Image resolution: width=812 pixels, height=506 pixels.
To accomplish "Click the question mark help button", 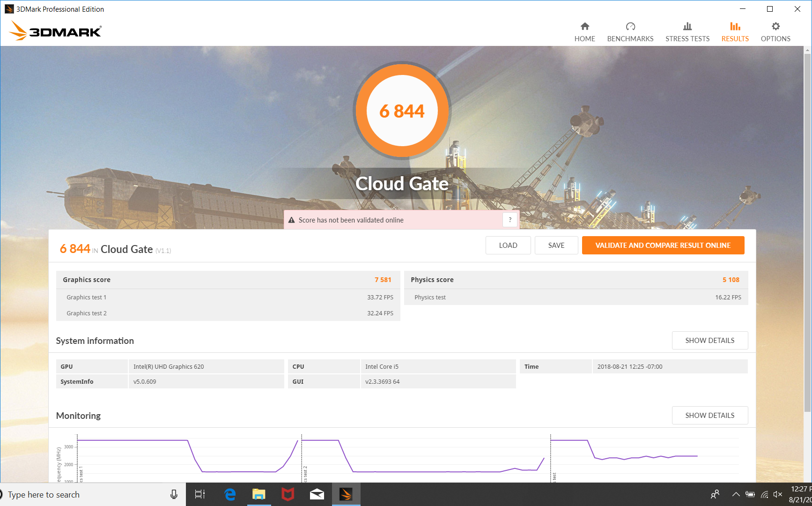I will [x=510, y=220].
